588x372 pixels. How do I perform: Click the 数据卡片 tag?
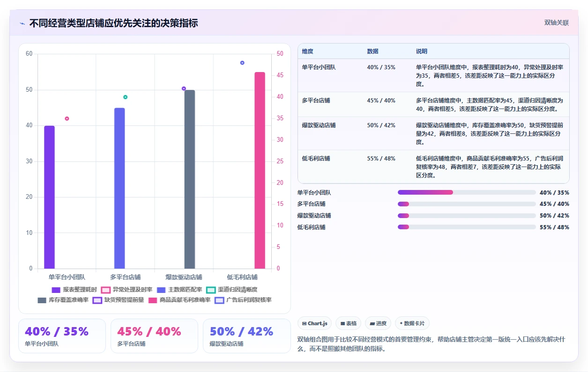(412, 323)
